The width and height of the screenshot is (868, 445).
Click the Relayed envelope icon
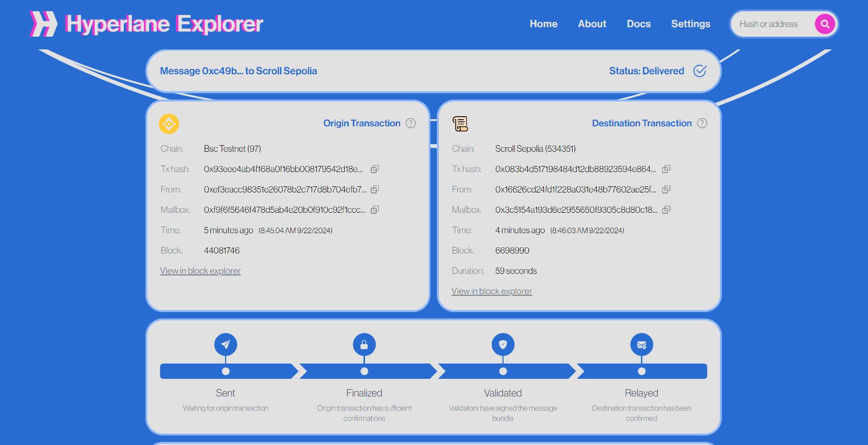(x=641, y=345)
